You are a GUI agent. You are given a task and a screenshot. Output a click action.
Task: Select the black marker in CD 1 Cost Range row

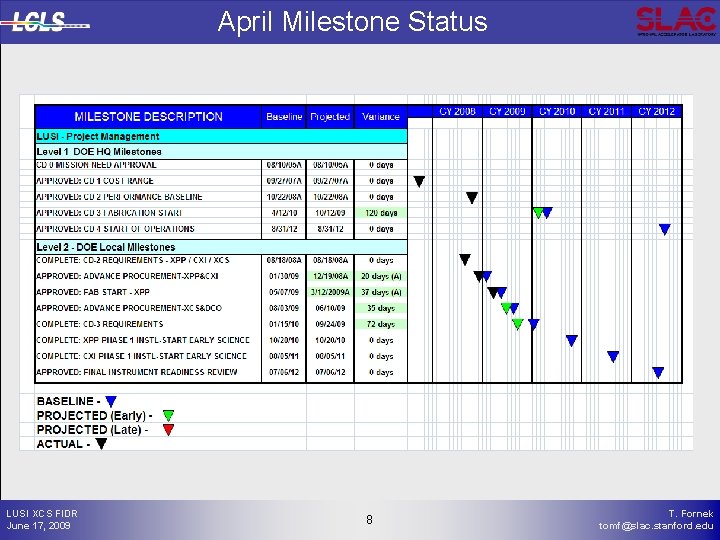coord(419,181)
